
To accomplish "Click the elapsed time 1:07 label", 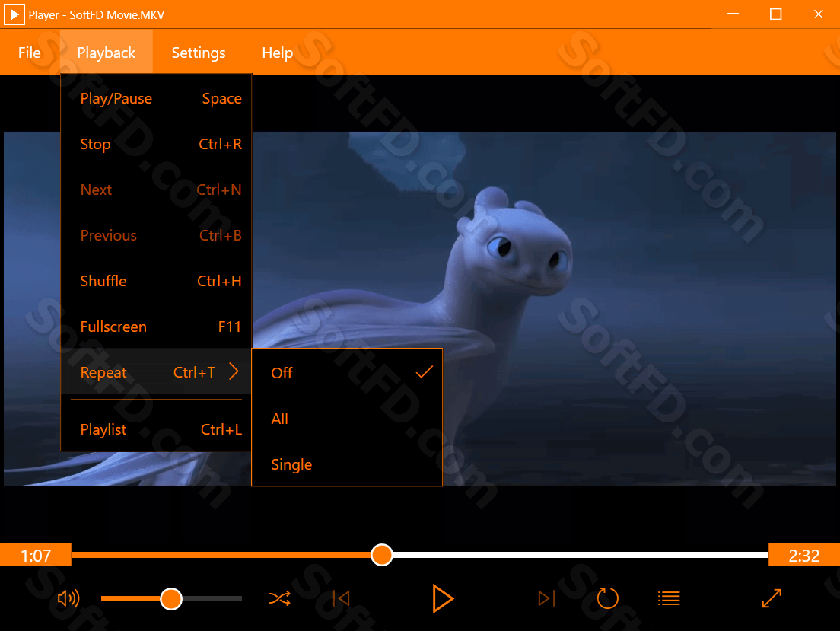I will pyautogui.click(x=36, y=556).
